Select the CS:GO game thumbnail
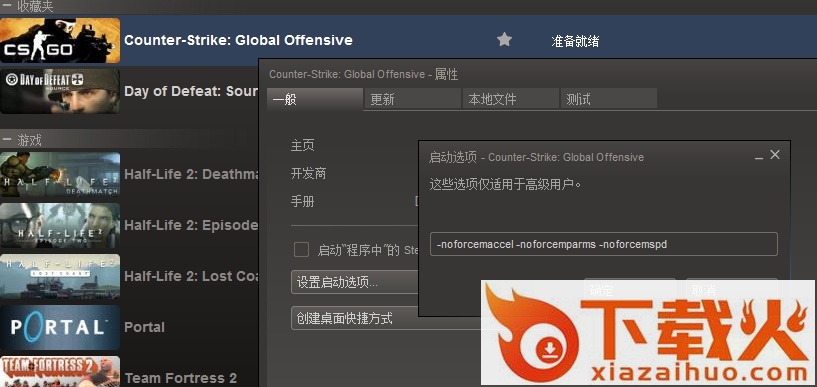This screenshot has height=387, width=817. tap(60, 40)
